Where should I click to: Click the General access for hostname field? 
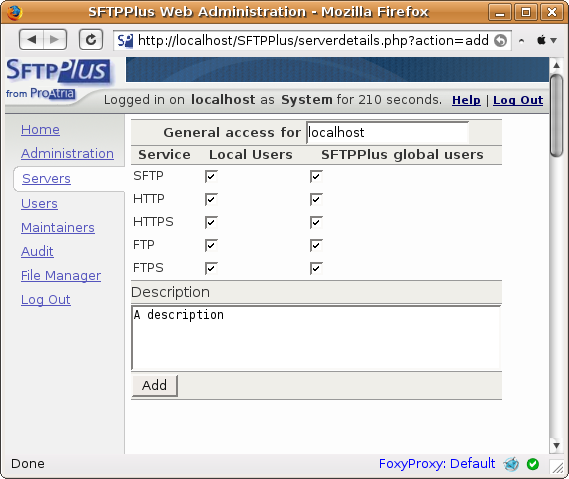click(x=388, y=132)
